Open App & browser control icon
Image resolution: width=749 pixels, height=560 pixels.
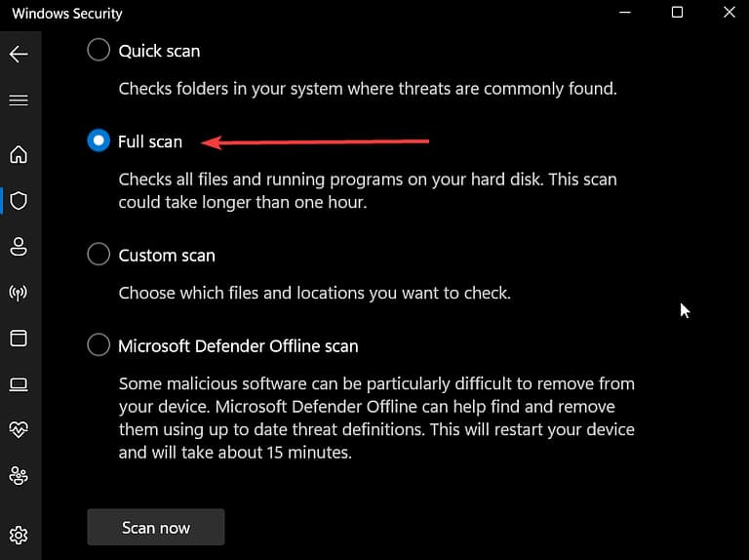(19, 338)
